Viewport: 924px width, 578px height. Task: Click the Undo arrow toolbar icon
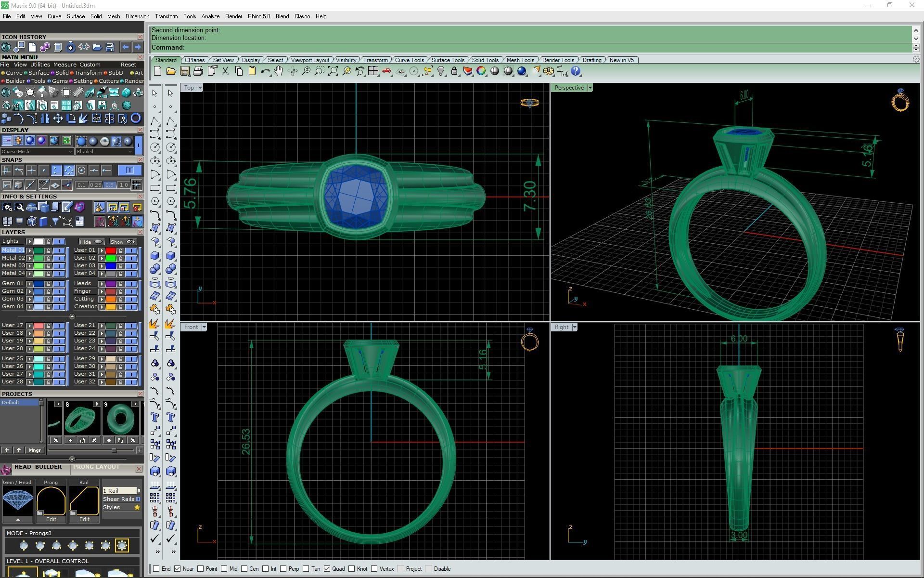click(265, 71)
